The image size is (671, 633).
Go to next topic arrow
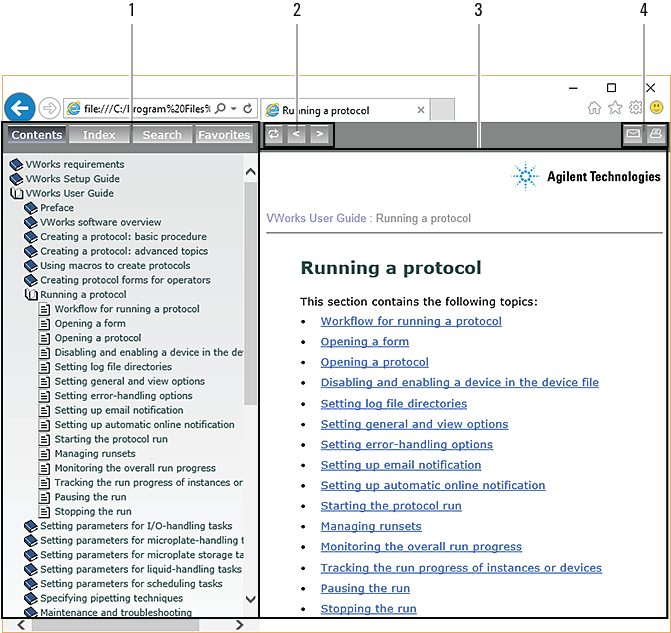tap(319, 135)
